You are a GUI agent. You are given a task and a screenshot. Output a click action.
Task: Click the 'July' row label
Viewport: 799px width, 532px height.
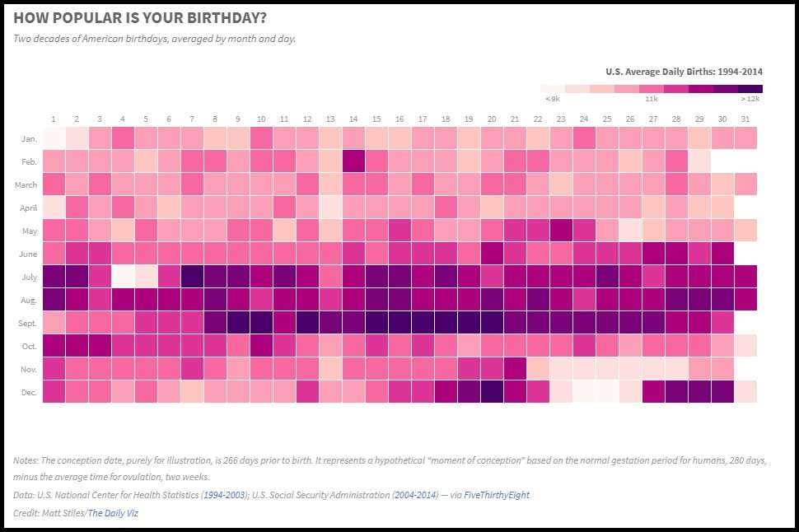pos(27,277)
